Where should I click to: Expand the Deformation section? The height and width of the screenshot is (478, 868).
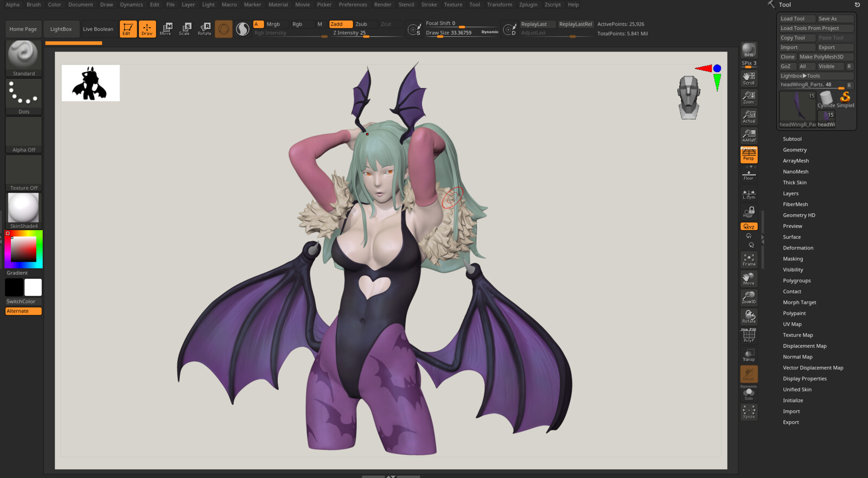point(798,248)
